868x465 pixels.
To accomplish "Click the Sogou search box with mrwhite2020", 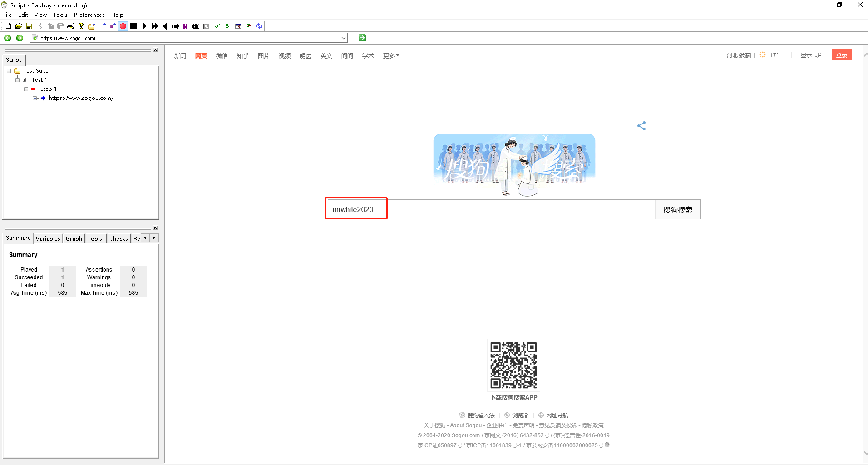I will click(x=491, y=209).
